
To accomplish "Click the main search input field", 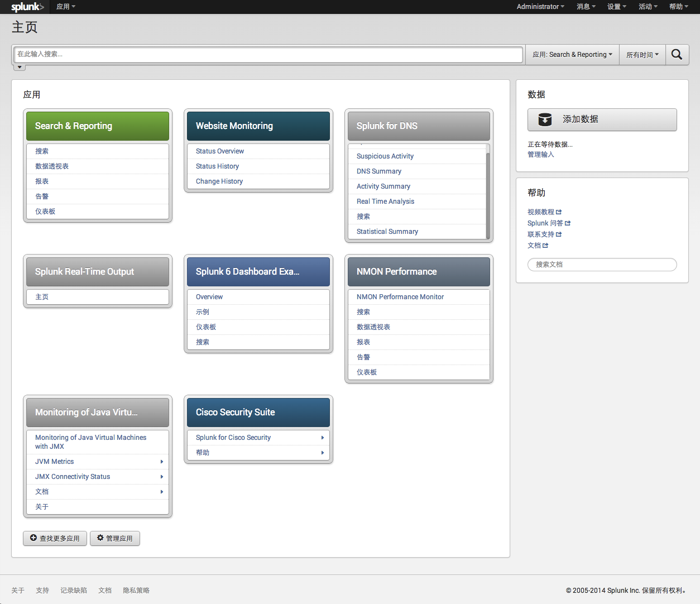I will (x=268, y=55).
